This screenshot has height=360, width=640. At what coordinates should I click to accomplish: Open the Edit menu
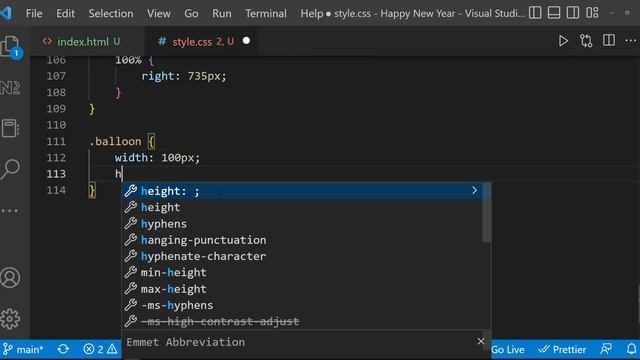65,13
